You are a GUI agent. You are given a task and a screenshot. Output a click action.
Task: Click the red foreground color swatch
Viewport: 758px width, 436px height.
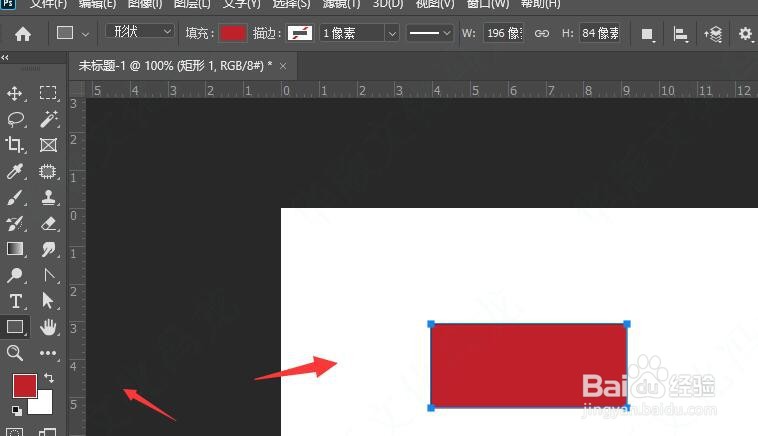24,386
